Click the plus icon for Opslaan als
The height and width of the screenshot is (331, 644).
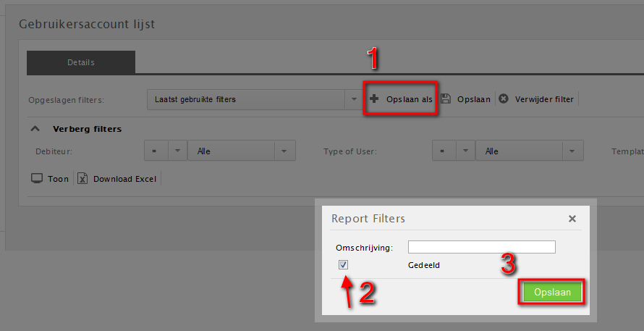374,99
